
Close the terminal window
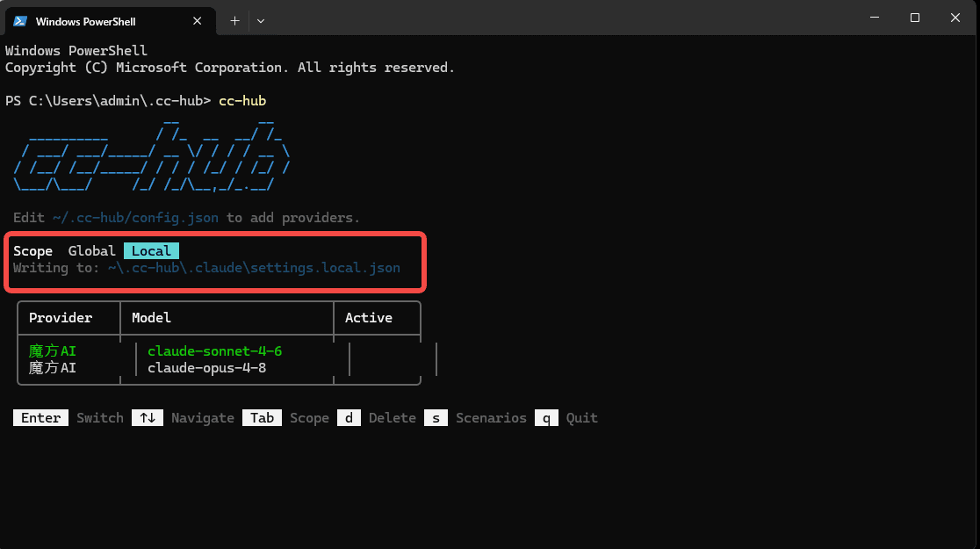coord(955,18)
